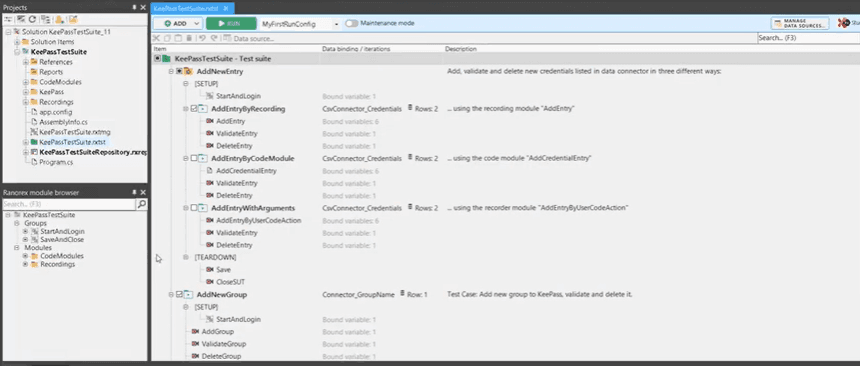860x366 pixels.
Task: Click the green RUN button
Action: point(231,24)
